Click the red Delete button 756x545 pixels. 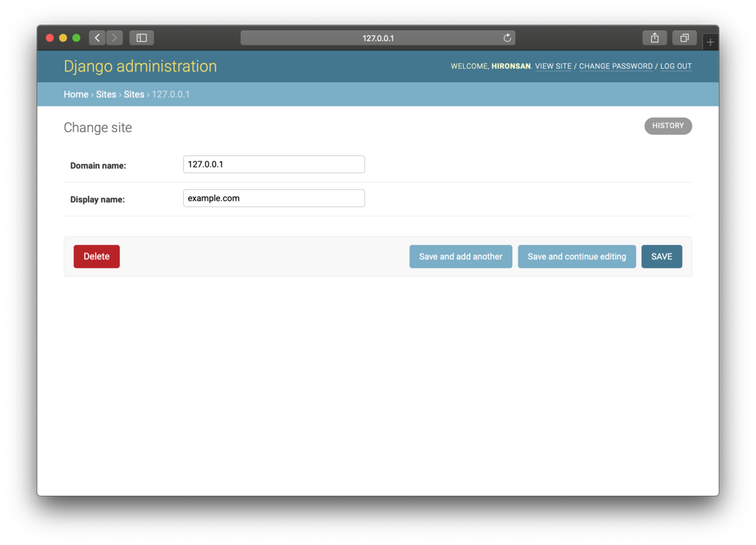pos(96,256)
